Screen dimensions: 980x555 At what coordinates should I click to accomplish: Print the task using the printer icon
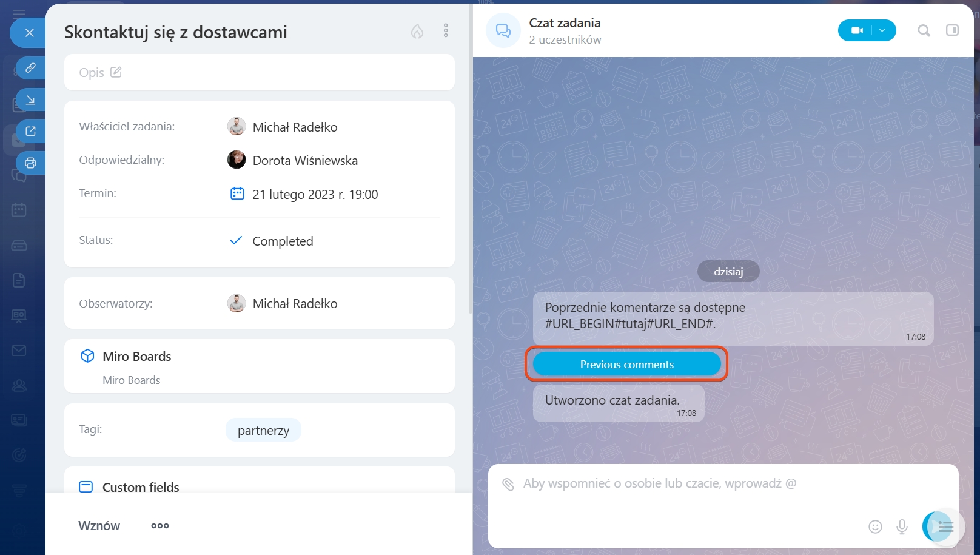click(30, 163)
